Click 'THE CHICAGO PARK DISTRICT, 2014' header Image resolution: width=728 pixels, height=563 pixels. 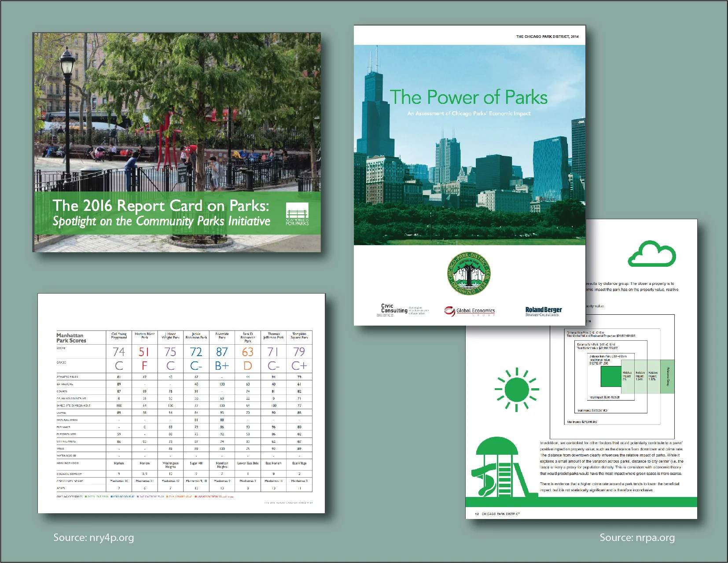pos(547,37)
